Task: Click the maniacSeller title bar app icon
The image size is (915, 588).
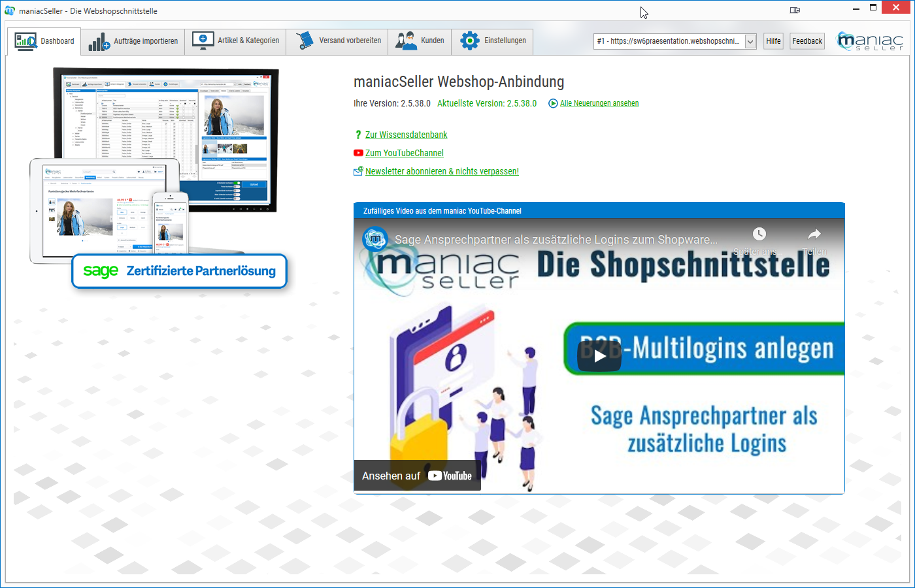Action: tap(10, 10)
